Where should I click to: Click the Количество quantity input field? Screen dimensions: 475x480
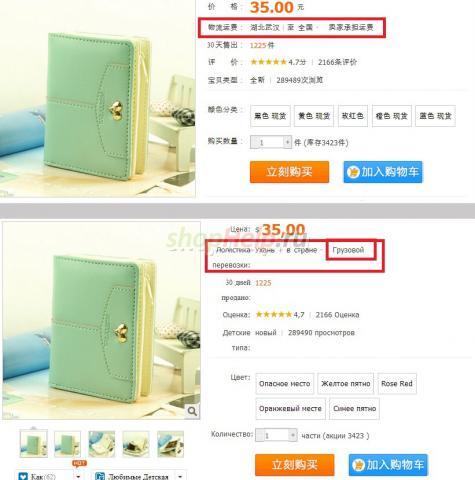[276, 435]
